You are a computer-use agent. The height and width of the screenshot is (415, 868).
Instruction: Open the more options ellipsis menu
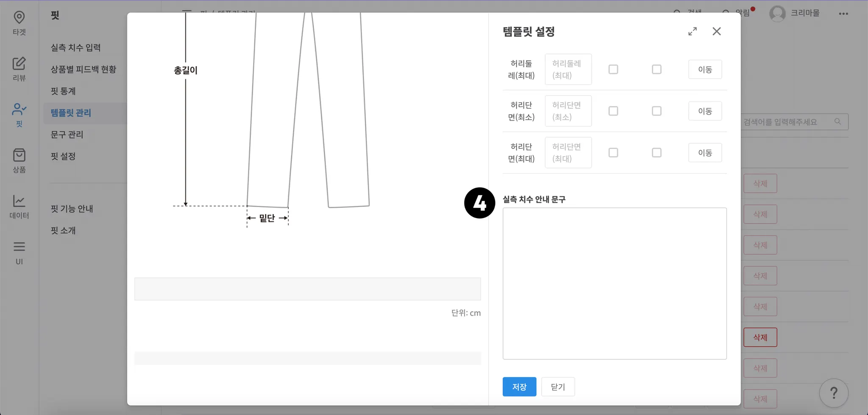coord(843,14)
